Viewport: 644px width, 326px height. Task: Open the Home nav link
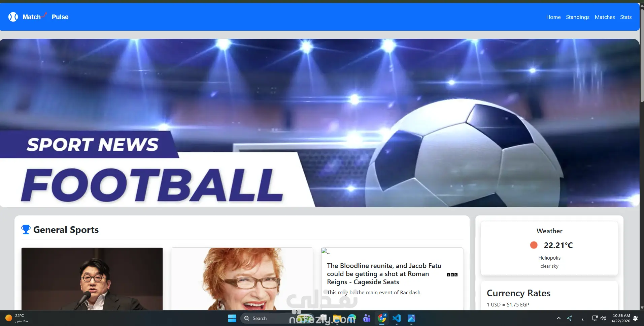pyautogui.click(x=553, y=17)
